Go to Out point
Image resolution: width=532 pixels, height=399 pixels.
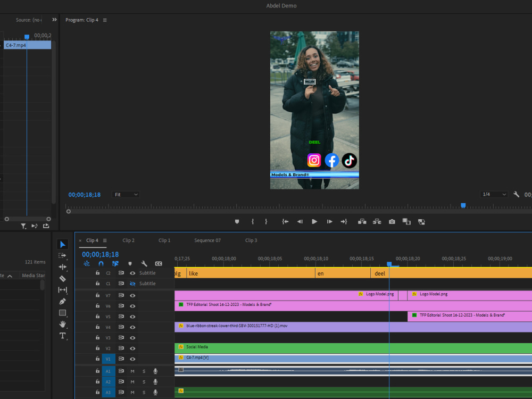point(344,221)
